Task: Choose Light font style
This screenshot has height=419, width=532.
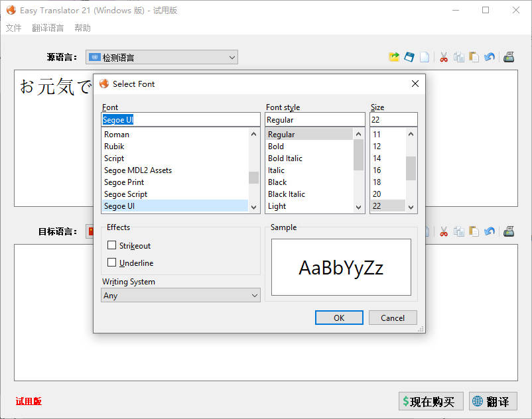Action: click(x=309, y=206)
